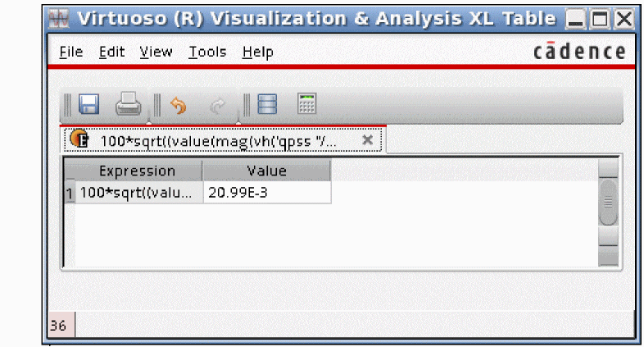Click the scrollbar up button
This screenshot has height=347, width=644.
click(x=608, y=168)
